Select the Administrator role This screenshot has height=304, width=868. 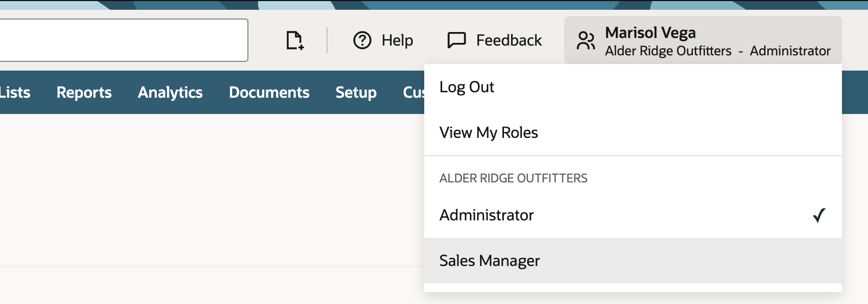(x=633, y=215)
